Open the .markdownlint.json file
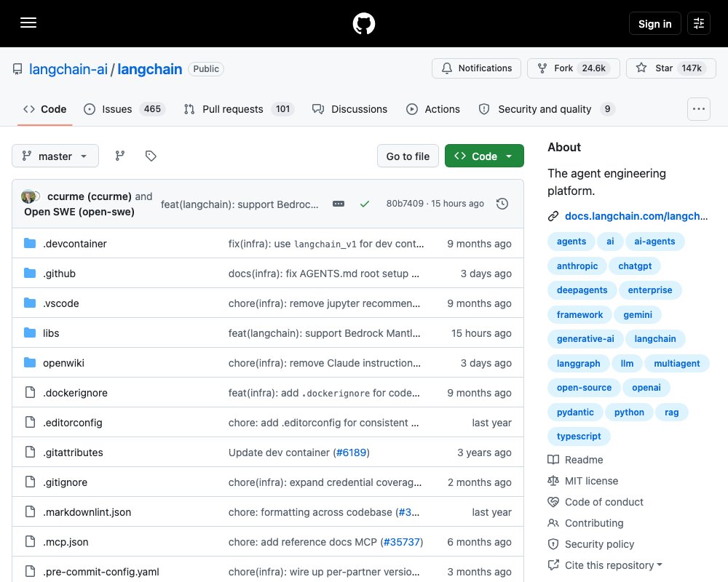 coord(87,512)
